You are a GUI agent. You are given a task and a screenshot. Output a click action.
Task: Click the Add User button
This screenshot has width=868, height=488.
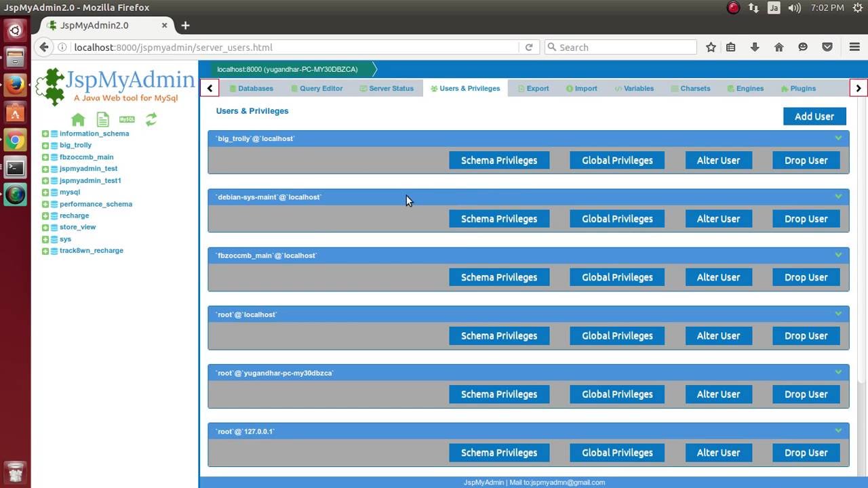tap(814, 117)
